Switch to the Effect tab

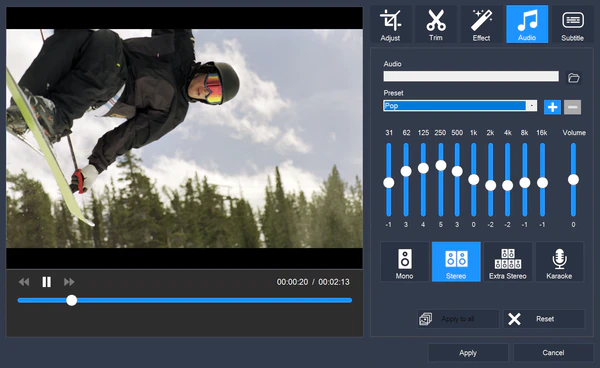click(x=481, y=24)
